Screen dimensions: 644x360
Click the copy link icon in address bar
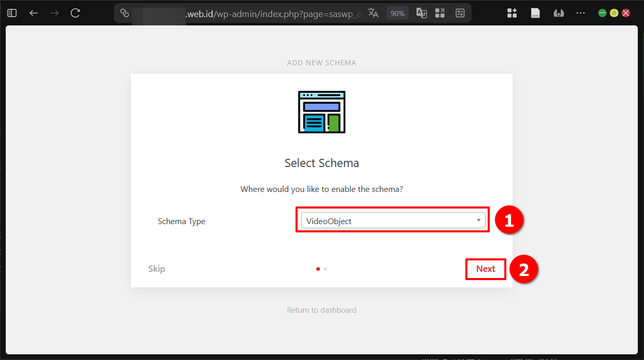(x=124, y=13)
